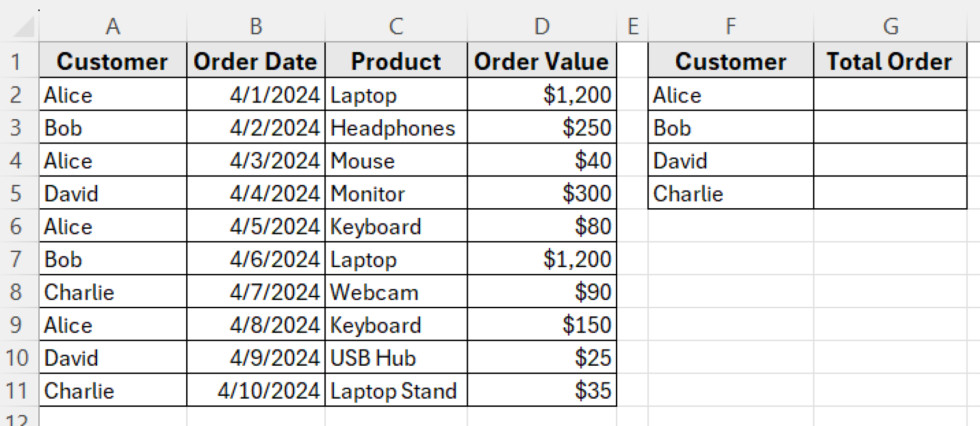The image size is (980, 426).
Task: Select the Webcam product cell
Action: [x=396, y=291]
